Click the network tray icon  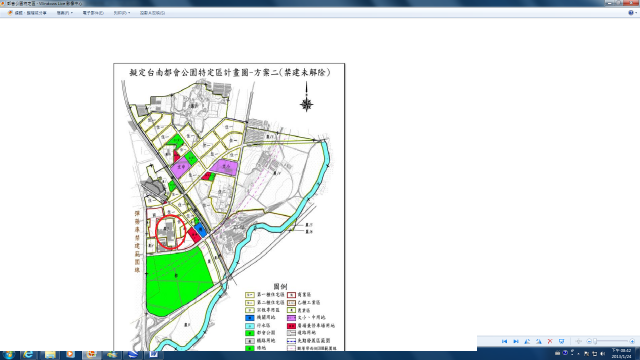(x=594, y=353)
